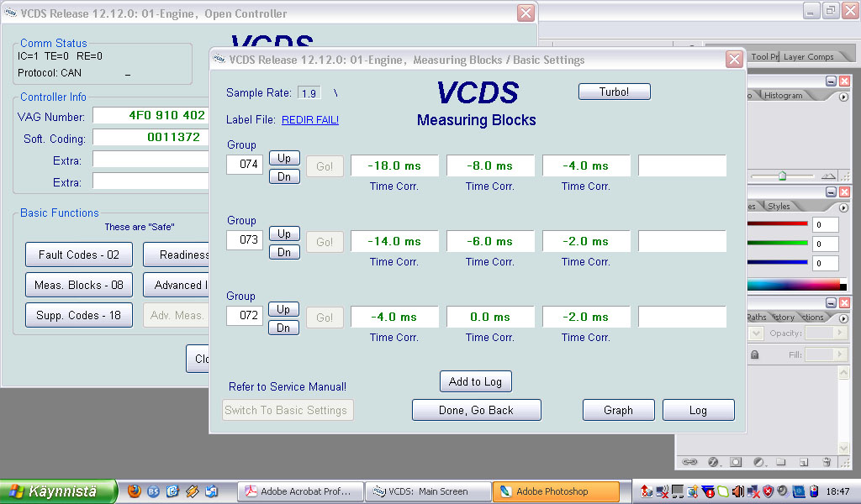Click the create new layer icon
861x504 pixels.
[x=804, y=461]
